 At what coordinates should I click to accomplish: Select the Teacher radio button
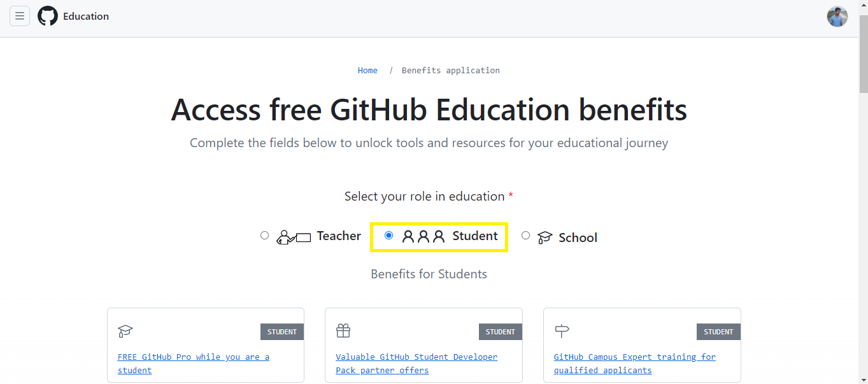(x=265, y=236)
